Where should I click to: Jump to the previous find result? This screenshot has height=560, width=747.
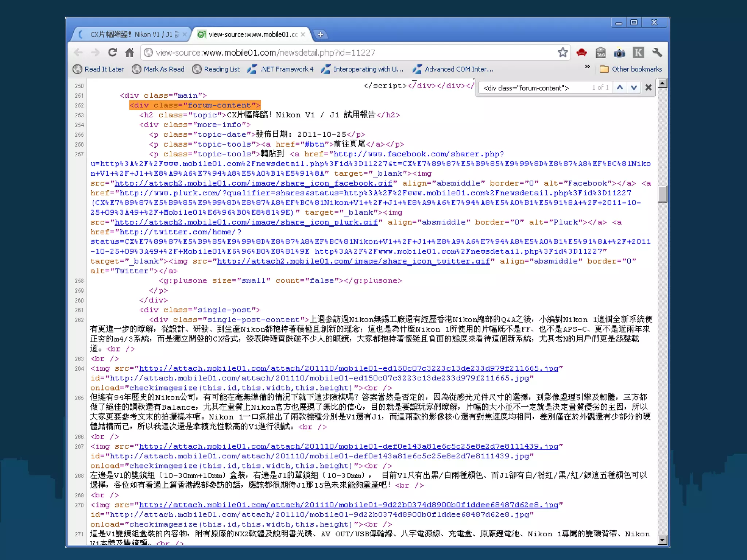[620, 87]
